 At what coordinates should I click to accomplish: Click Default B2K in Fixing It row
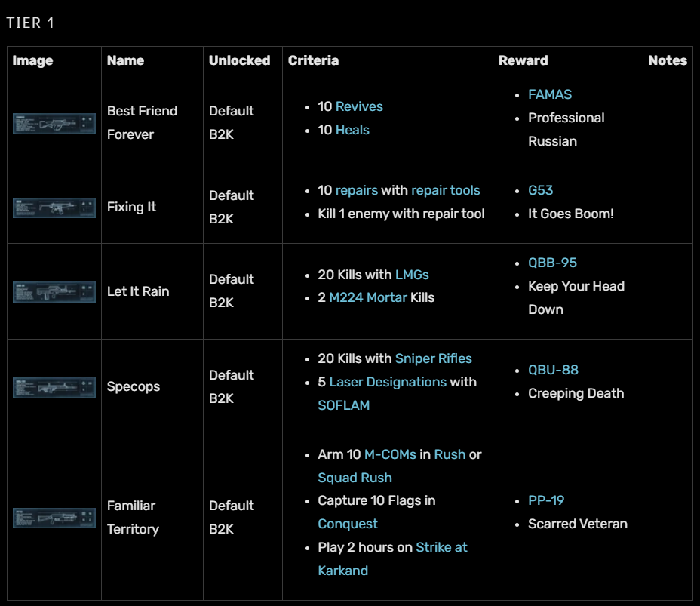tap(232, 207)
